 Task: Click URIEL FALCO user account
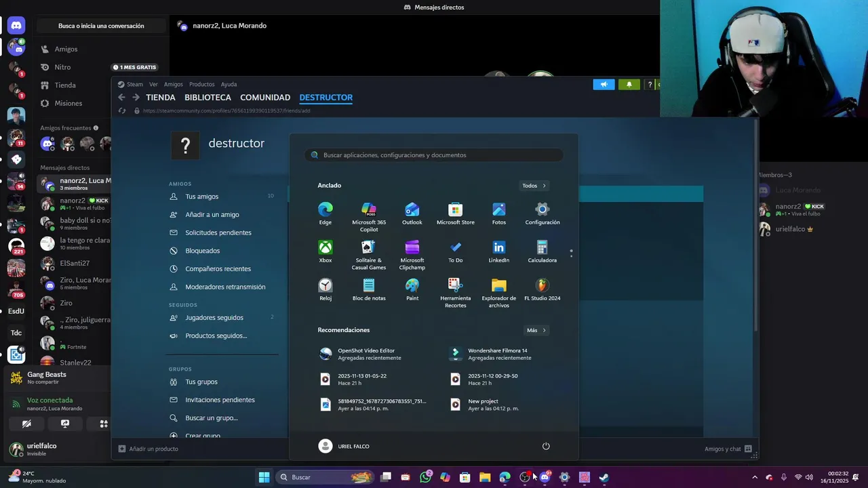[x=344, y=446]
